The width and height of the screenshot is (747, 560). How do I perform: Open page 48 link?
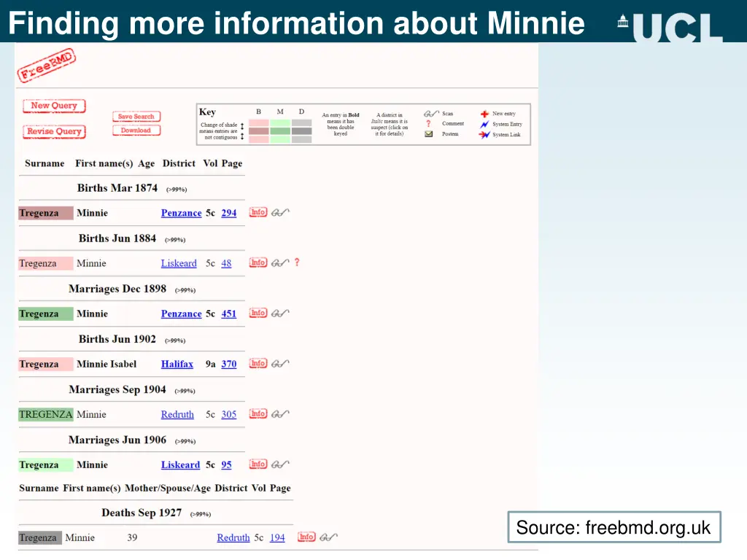pos(226,263)
